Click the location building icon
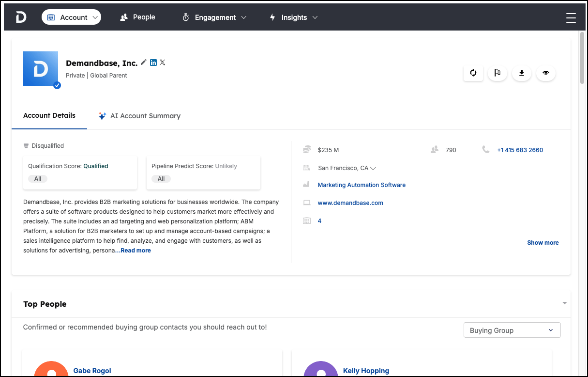Image resolution: width=588 pixels, height=377 pixels. [306, 168]
